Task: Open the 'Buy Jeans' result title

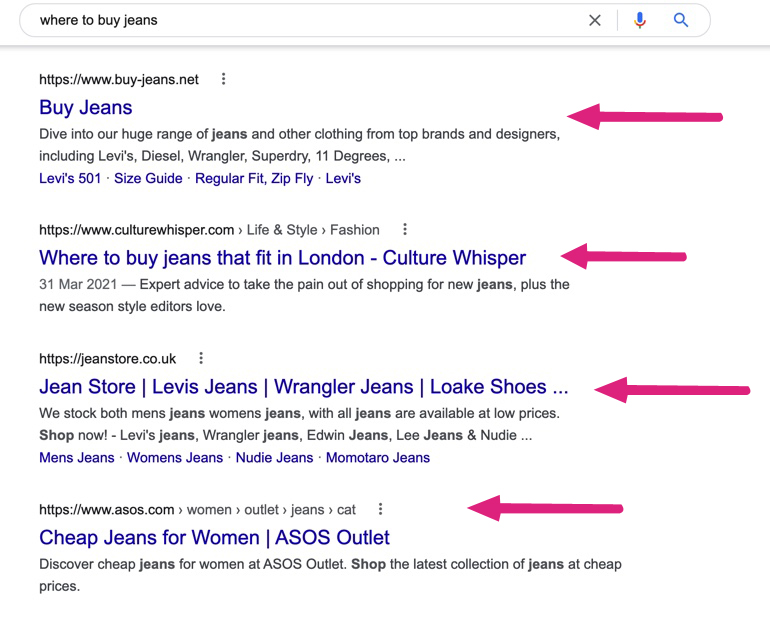Action: coord(85,108)
